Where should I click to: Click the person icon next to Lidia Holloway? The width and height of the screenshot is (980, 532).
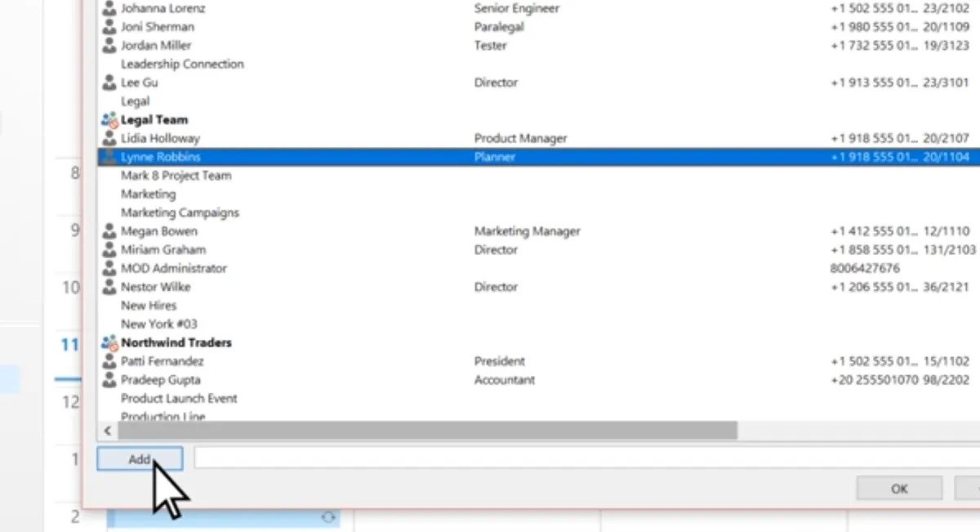109,139
